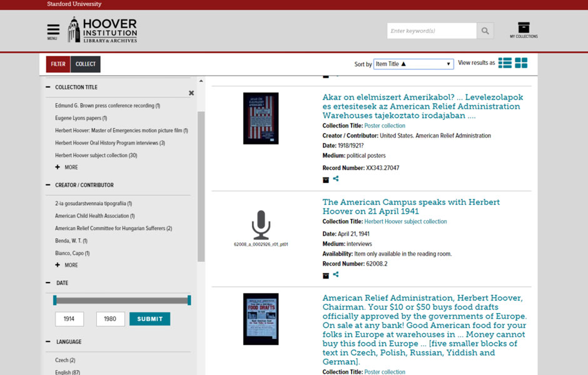Submit the date range filter

click(150, 319)
